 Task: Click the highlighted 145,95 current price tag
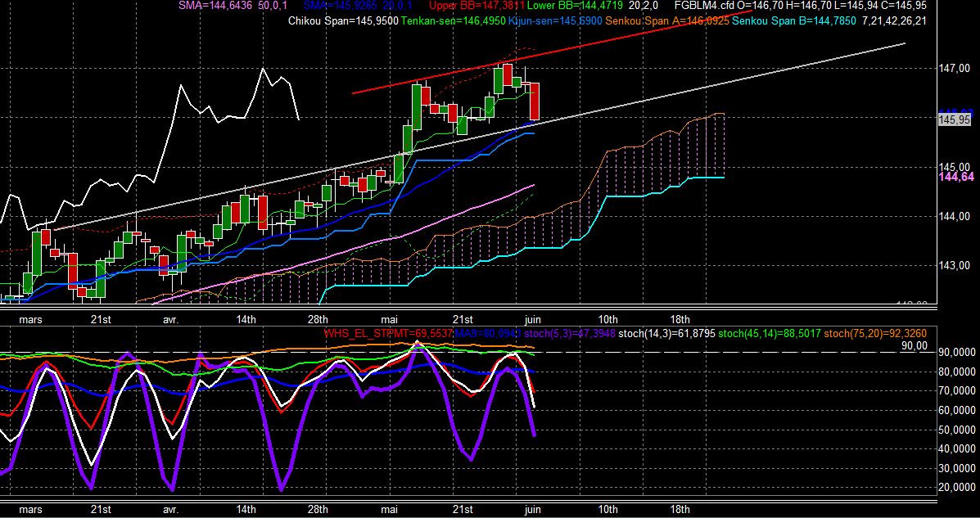[x=955, y=119]
